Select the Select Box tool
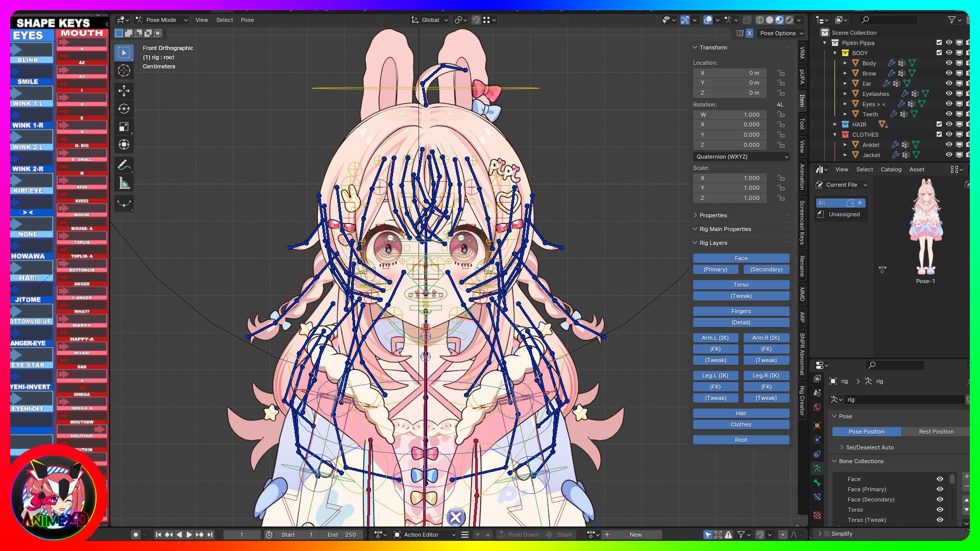The width and height of the screenshot is (980, 551). tap(124, 53)
